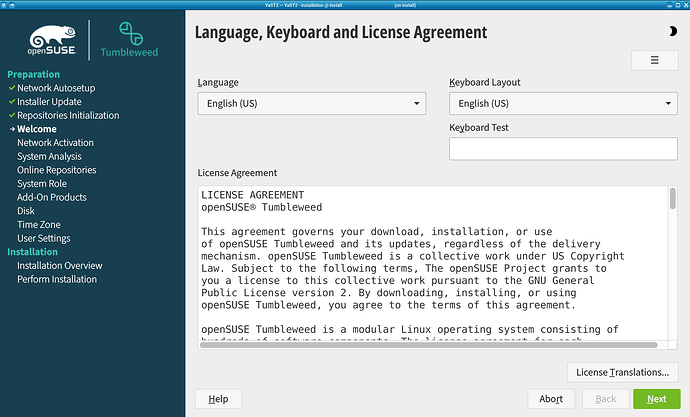Toggle dark mode moon icon
Viewport: 690px width, 417px height.
click(x=673, y=31)
